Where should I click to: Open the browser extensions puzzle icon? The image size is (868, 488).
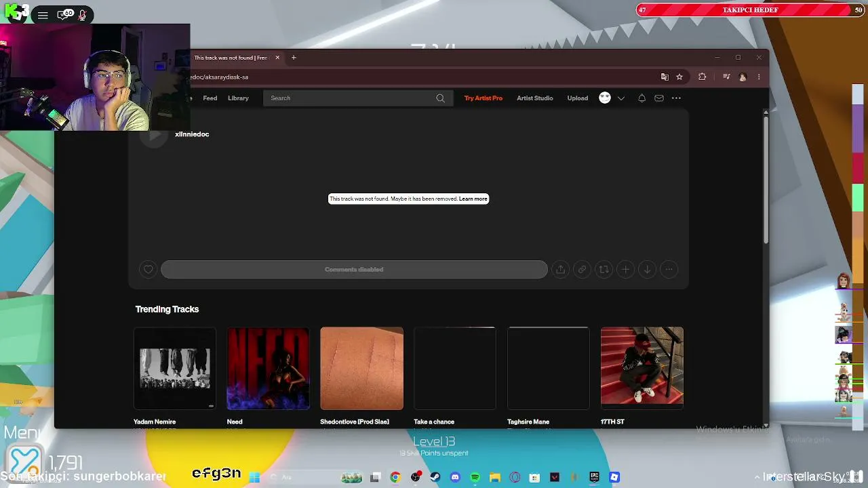coord(702,77)
